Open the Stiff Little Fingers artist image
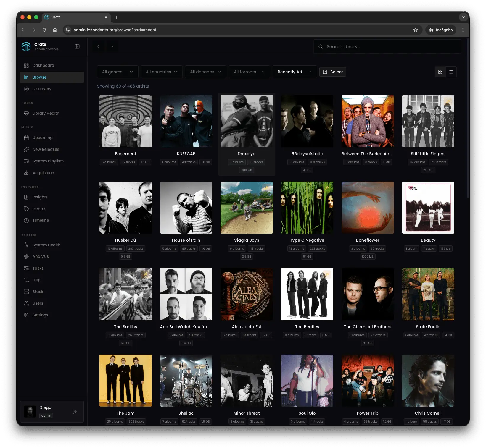This screenshot has width=486, height=448. pyautogui.click(x=428, y=121)
